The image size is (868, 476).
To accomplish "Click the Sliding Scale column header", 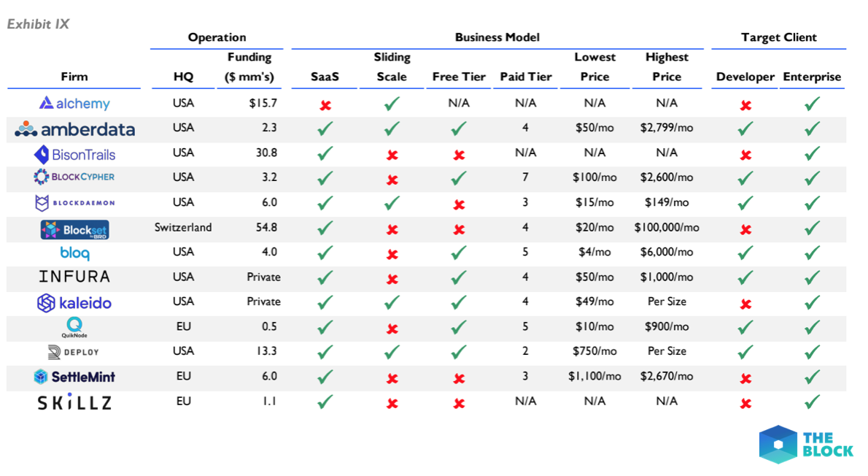I will [x=392, y=66].
